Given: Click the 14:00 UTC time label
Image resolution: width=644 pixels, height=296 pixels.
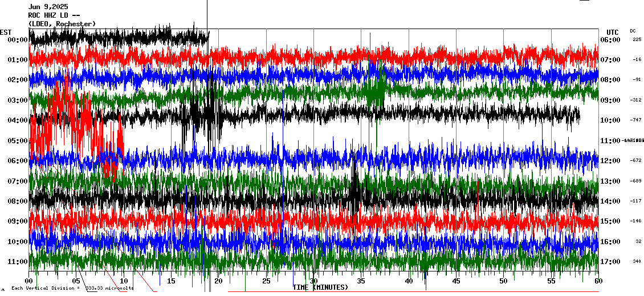Looking at the screenshot, I should click(609, 201).
